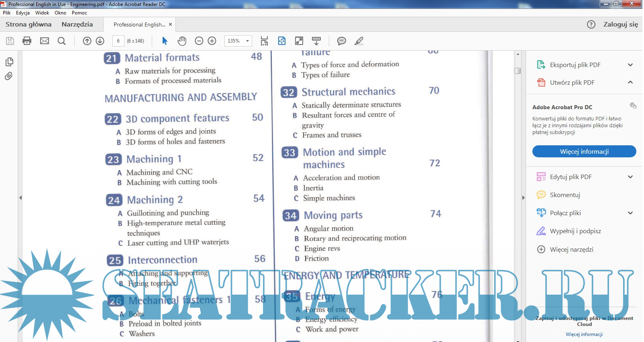Go to previous page arrow
Screen dimensions: 644x342
[87, 41]
